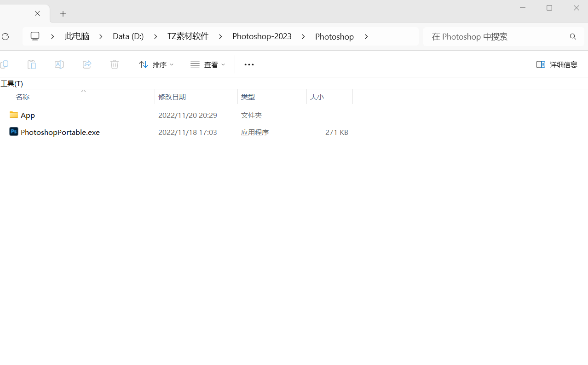
Task: Select the App folder name
Action: tap(28, 115)
